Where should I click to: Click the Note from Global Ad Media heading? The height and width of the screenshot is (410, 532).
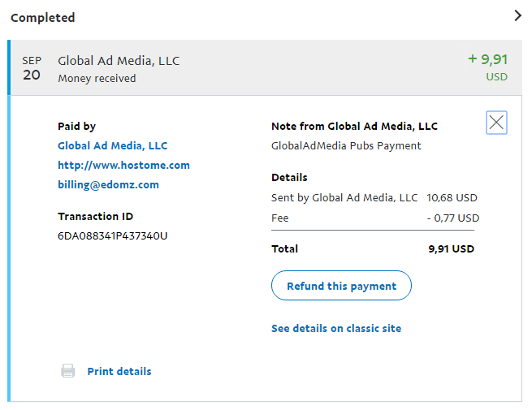[x=354, y=126]
